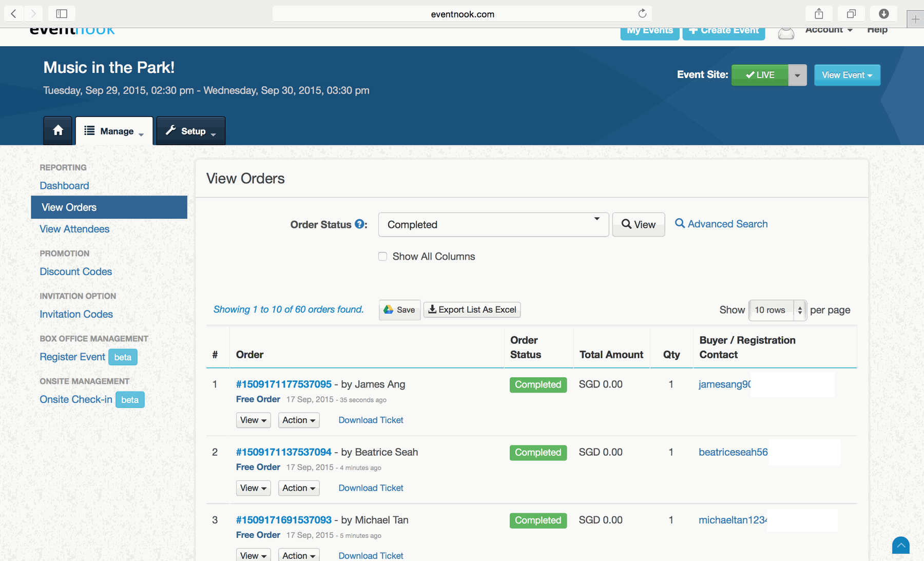Viewport: 924px width, 561px height.
Task: Change the rows per page selector
Action: pyautogui.click(x=777, y=310)
